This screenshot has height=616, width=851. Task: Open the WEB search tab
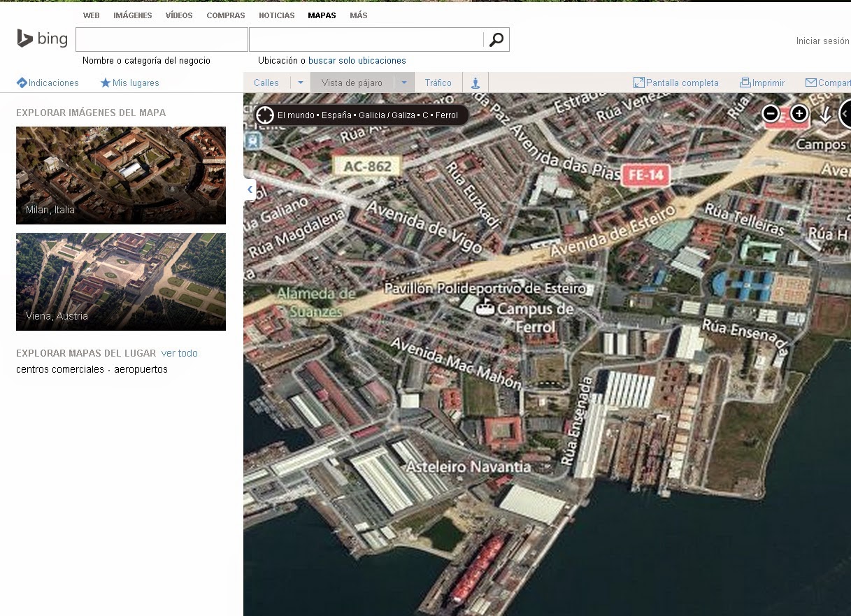[91, 15]
